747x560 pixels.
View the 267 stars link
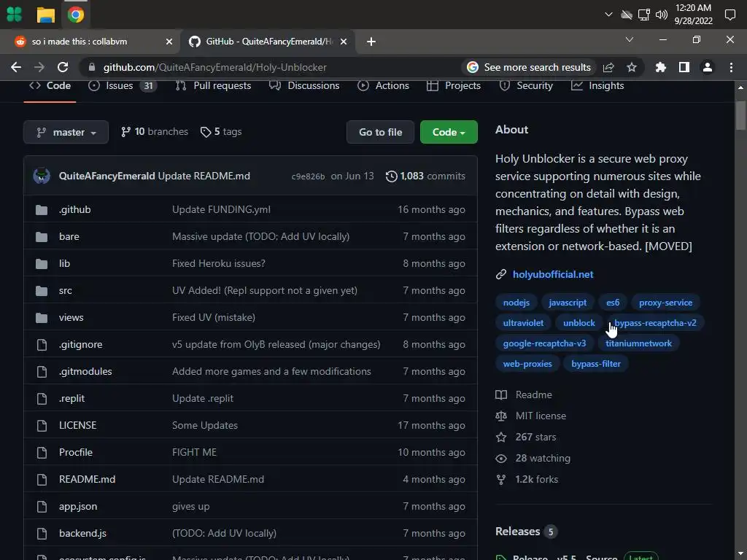click(526, 437)
